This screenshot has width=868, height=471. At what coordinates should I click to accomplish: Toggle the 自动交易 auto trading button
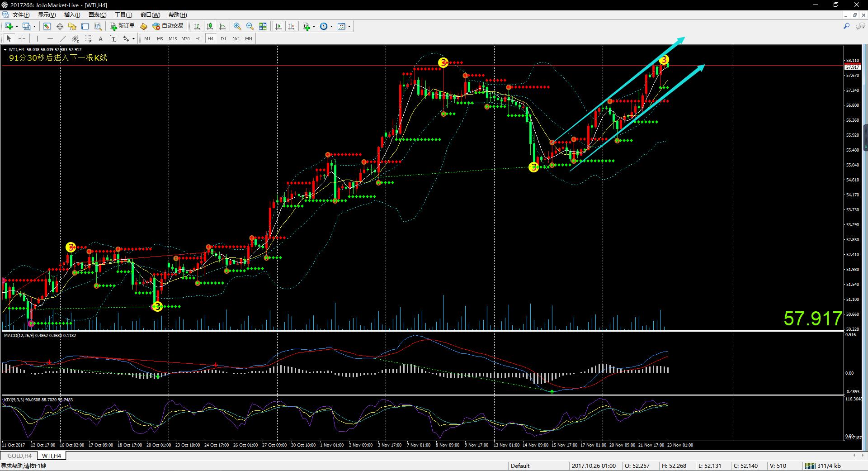(168, 26)
